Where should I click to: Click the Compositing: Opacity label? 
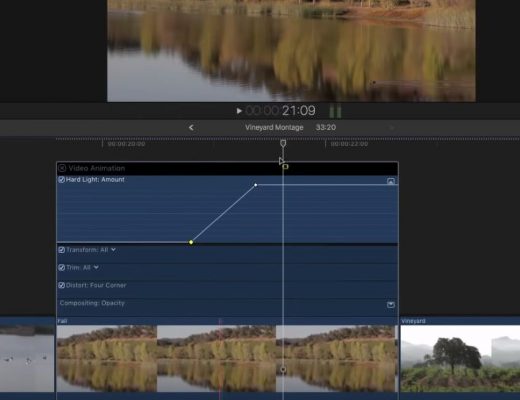coord(92,303)
